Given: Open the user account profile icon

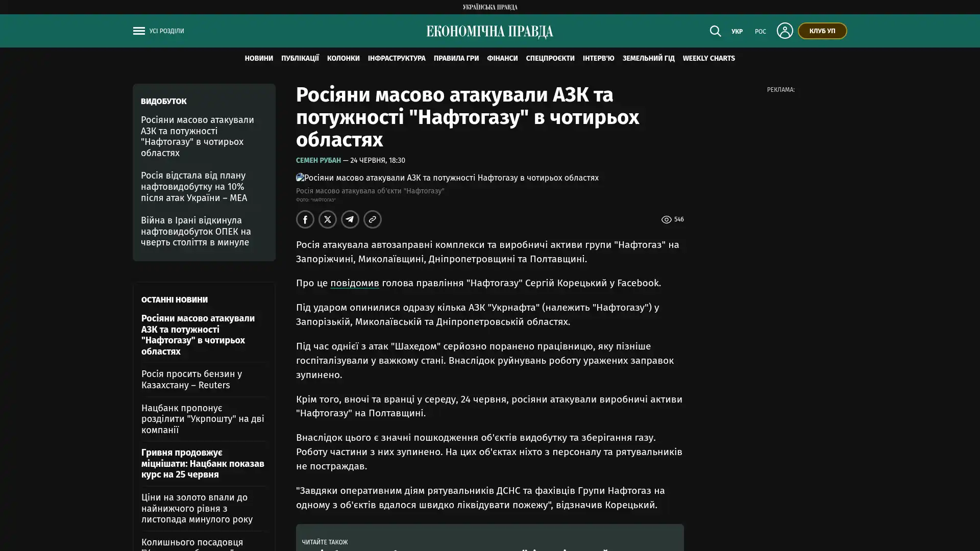Looking at the screenshot, I should coord(785,31).
